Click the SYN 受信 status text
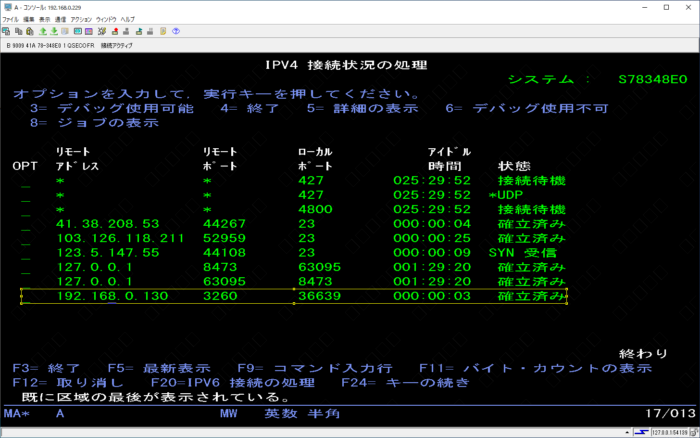Viewport: 700px width, 438px height. pyautogui.click(x=523, y=253)
